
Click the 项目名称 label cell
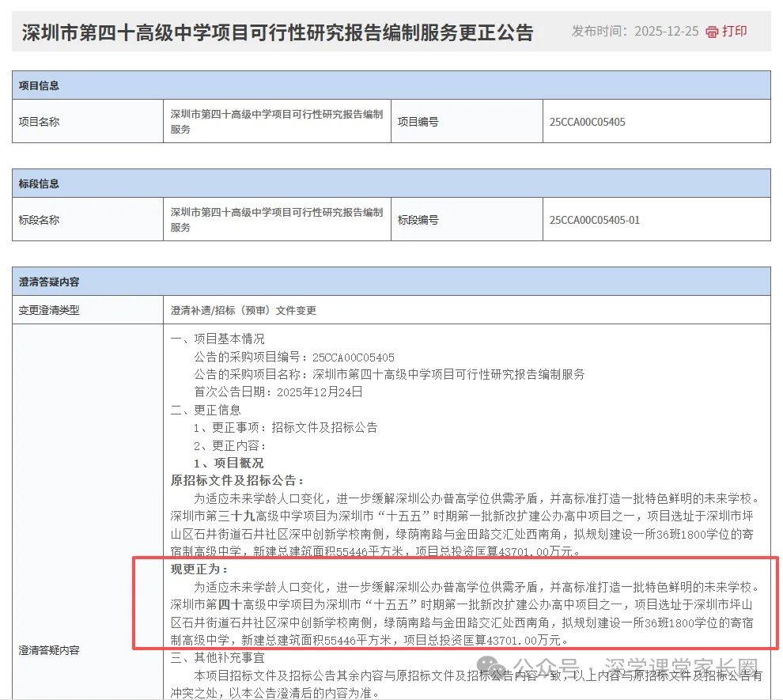click(x=88, y=121)
